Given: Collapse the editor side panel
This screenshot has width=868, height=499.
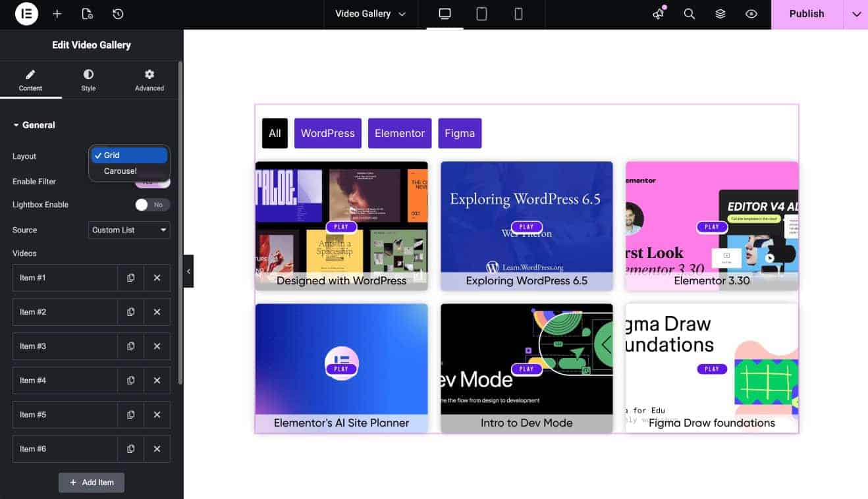Looking at the screenshot, I should tap(188, 271).
